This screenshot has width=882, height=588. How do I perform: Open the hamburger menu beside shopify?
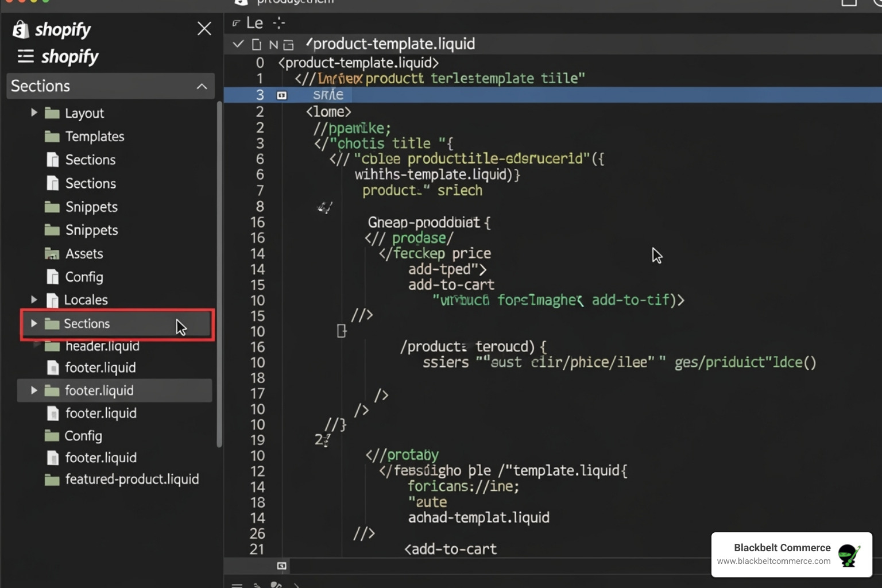point(25,56)
